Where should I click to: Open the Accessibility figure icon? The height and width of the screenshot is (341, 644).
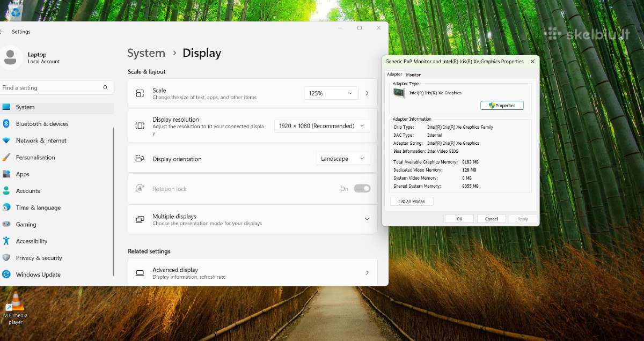[6, 241]
